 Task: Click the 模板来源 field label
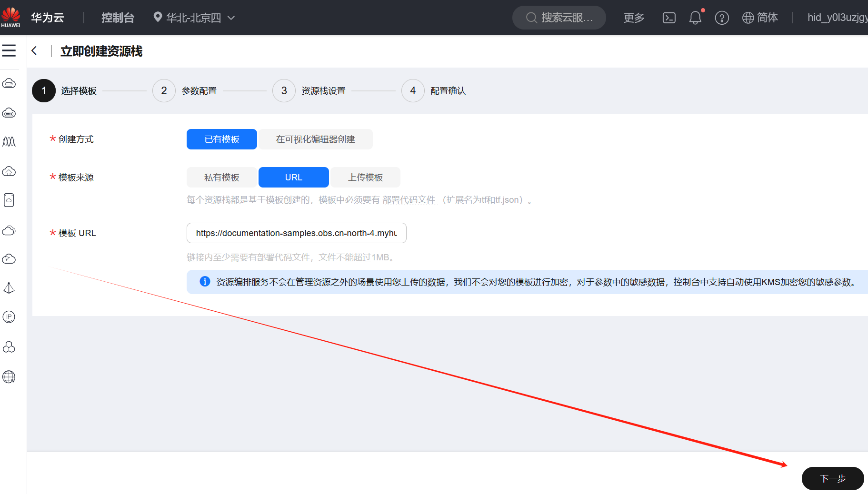(x=76, y=177)
